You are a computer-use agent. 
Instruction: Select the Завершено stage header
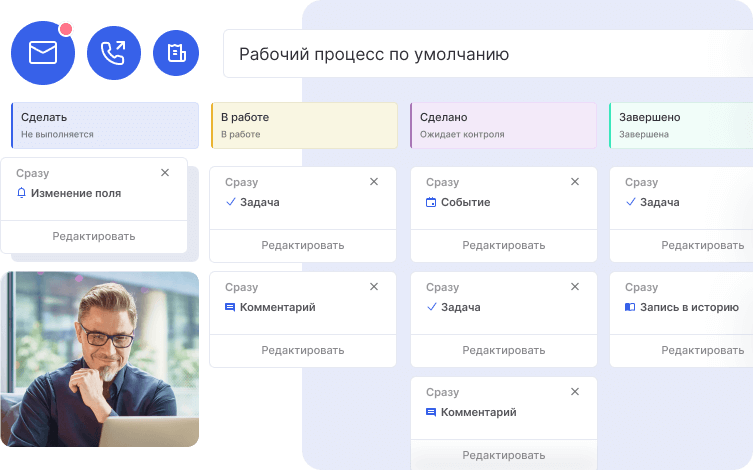tap(680, 125)
